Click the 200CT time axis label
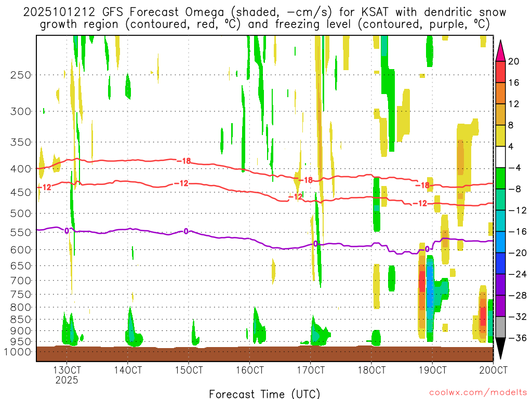Image resolution: width=532 pixels, height=399 pixels. 494,370
